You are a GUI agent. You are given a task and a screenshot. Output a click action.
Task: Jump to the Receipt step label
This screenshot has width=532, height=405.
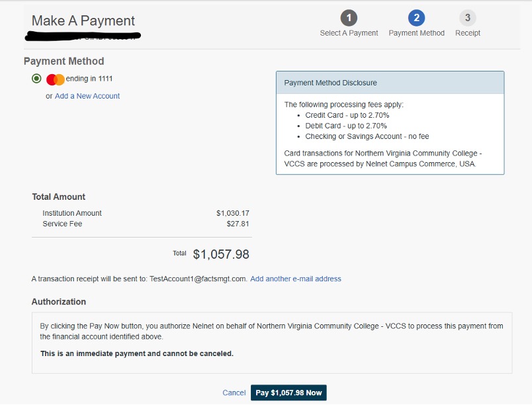click(x=468, y=33)
